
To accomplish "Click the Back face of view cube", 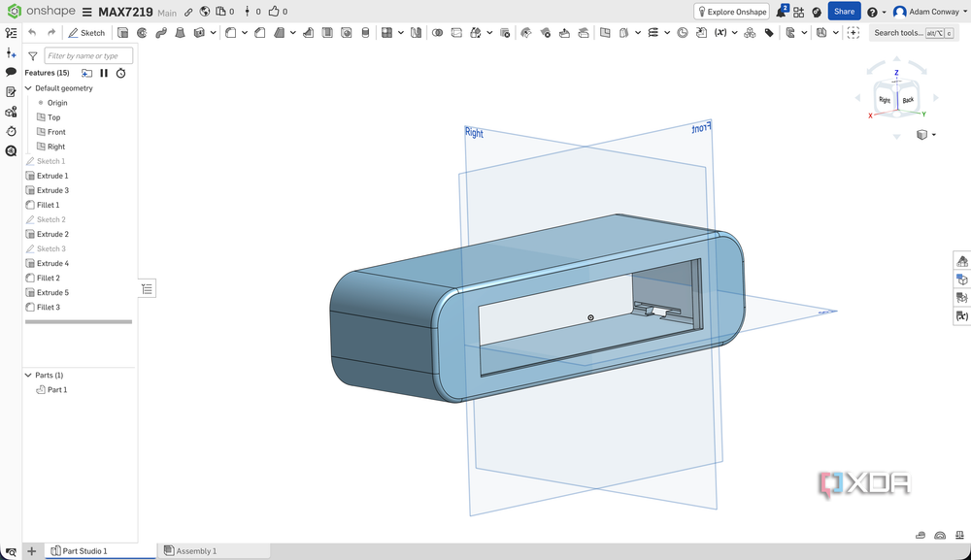I will click(x=908, y=100).
